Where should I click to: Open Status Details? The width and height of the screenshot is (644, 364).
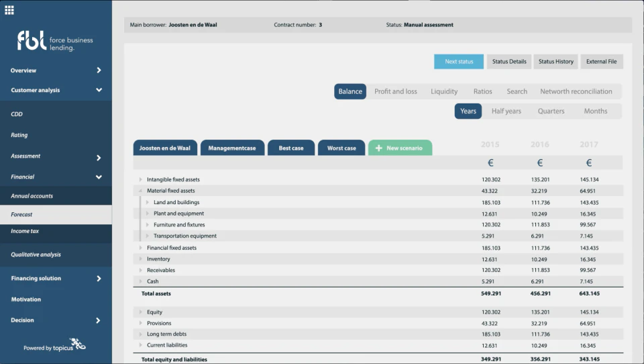pos(509,62)
